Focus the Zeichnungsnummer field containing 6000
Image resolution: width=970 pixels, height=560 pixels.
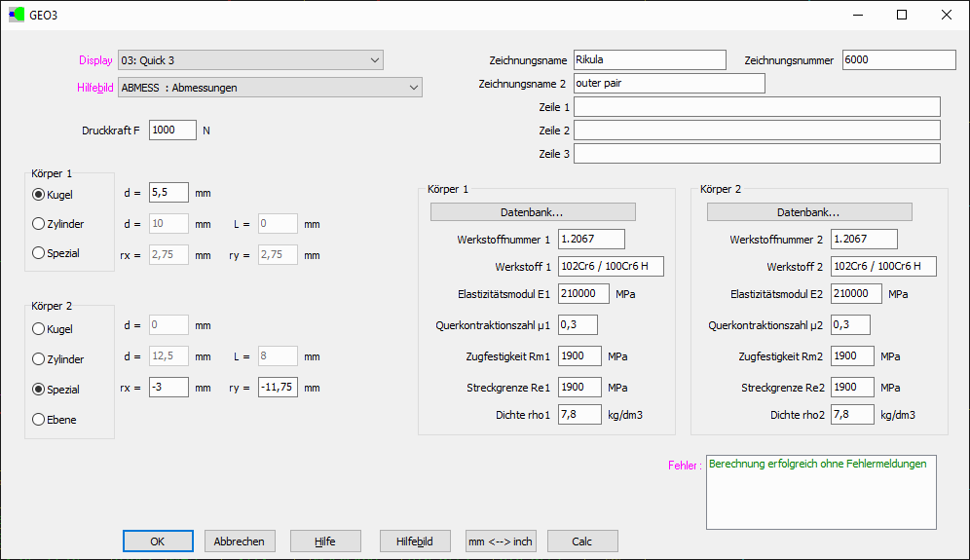(899, 60)
